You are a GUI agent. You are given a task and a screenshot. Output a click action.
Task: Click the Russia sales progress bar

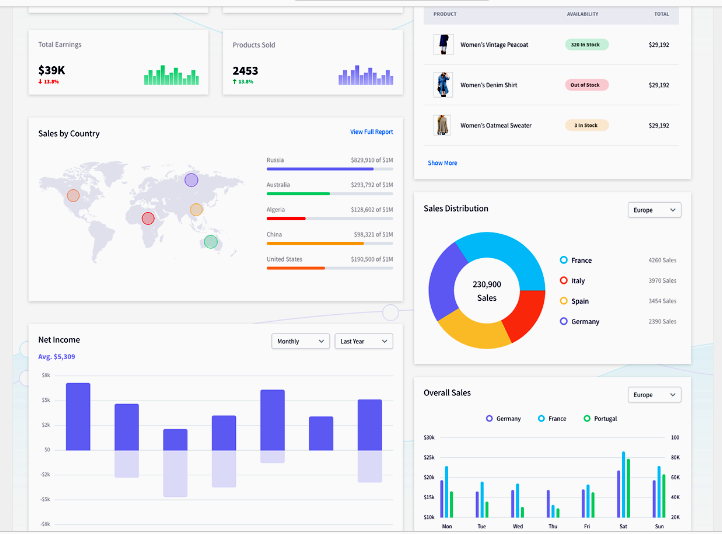[330, 169]
